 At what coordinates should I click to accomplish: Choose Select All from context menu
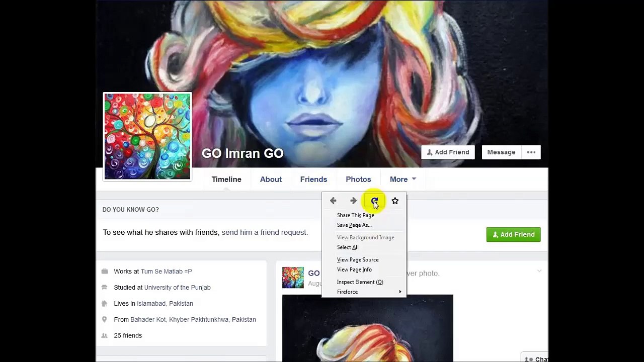coord(348,247)
